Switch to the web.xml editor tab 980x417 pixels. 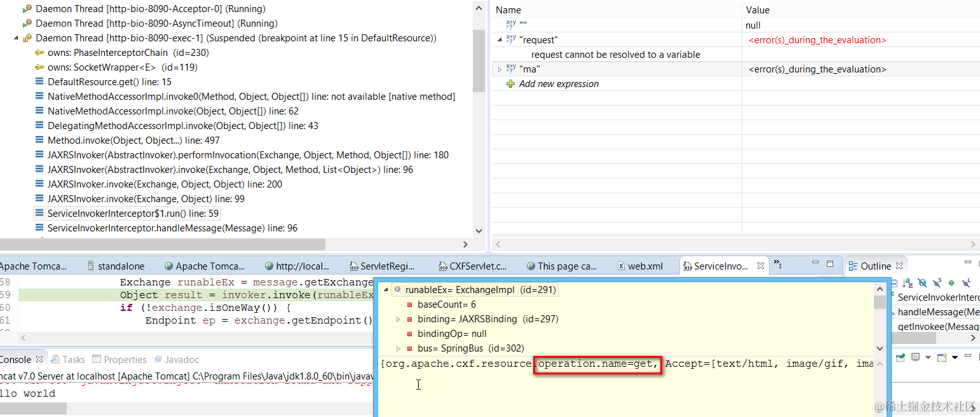[x=640, y=266]
